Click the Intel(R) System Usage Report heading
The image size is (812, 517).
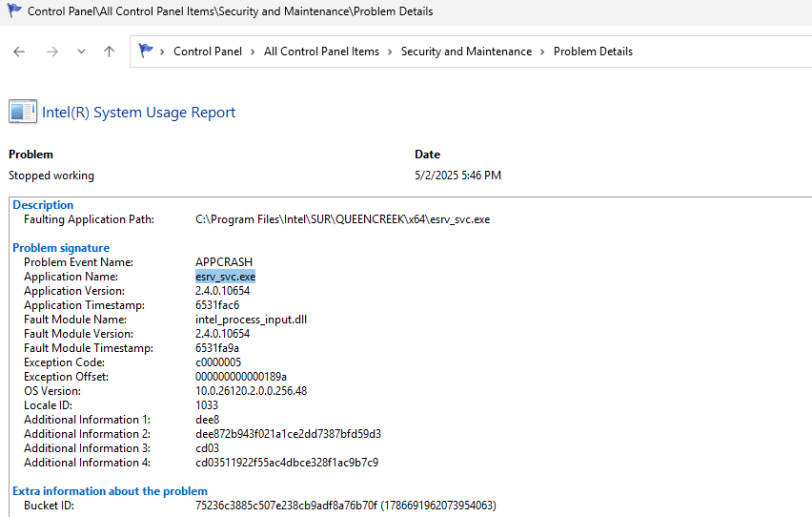(139, 113)
